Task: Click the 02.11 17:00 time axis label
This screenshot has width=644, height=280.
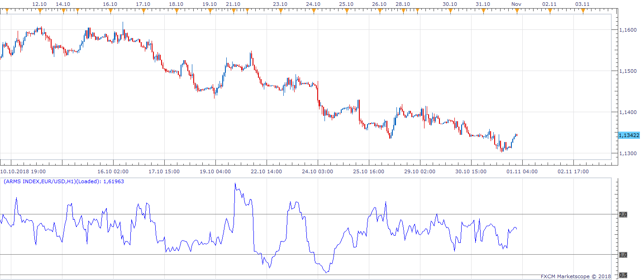Action: (573, 171)
